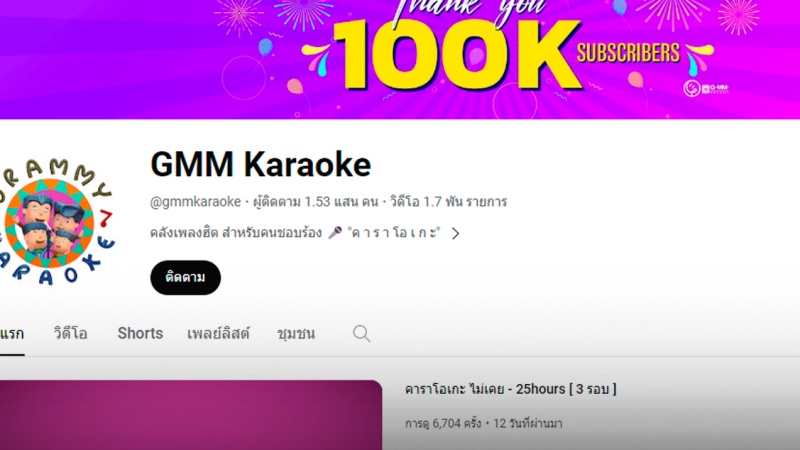Click the GMM Grammy logo in banner
The image size is (800, 450).
pyautogui.click(x=707, y=88)
